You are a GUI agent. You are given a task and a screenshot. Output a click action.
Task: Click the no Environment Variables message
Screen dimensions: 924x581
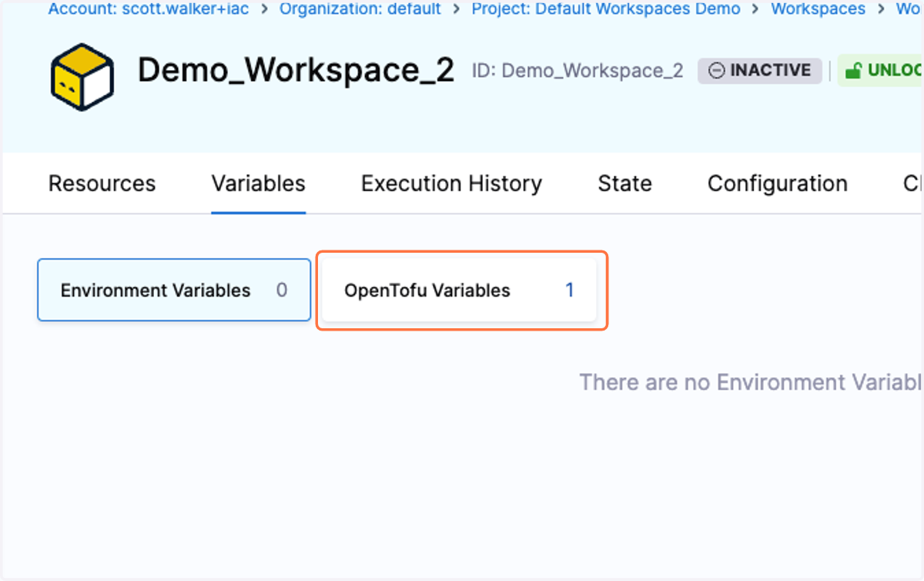click(x=752, y=382)
